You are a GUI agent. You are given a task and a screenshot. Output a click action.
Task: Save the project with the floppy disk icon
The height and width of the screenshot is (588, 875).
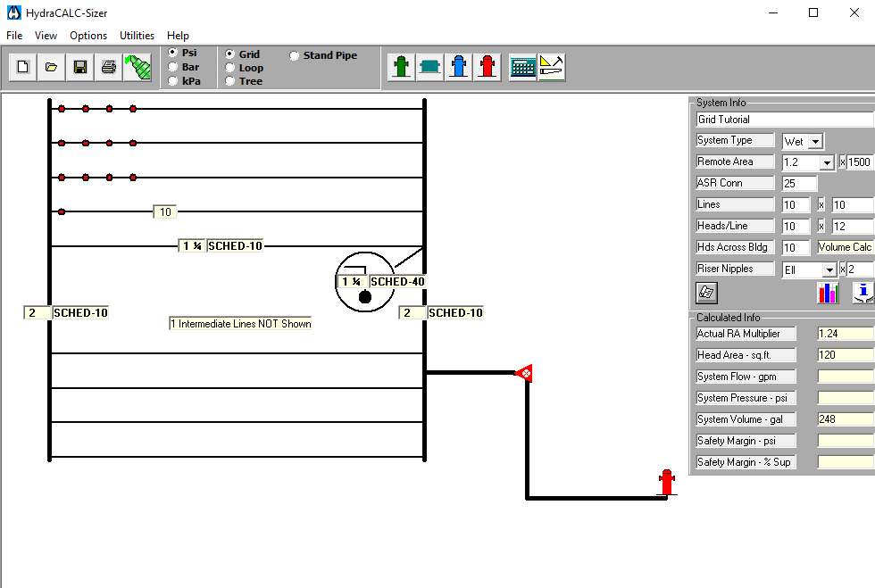tap(80, 67)
